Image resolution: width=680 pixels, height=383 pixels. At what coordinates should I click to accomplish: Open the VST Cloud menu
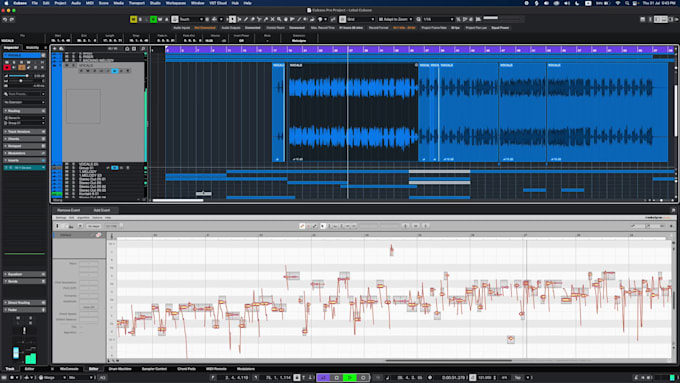[218, 3]
